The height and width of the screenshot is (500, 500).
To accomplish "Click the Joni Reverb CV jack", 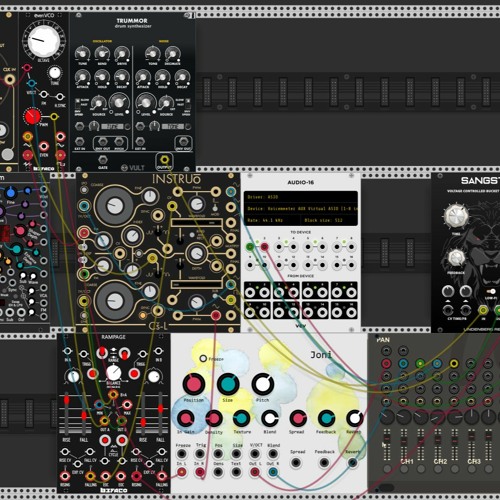I will (352, 463).
